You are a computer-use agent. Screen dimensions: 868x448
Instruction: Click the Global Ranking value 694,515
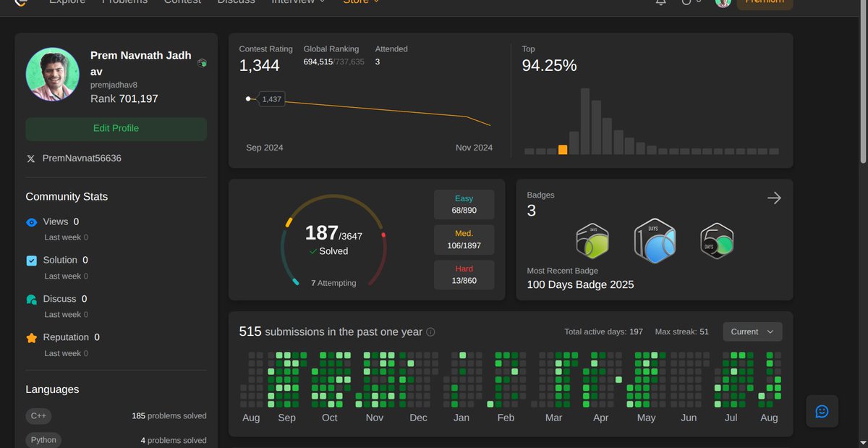pos(318,62)
